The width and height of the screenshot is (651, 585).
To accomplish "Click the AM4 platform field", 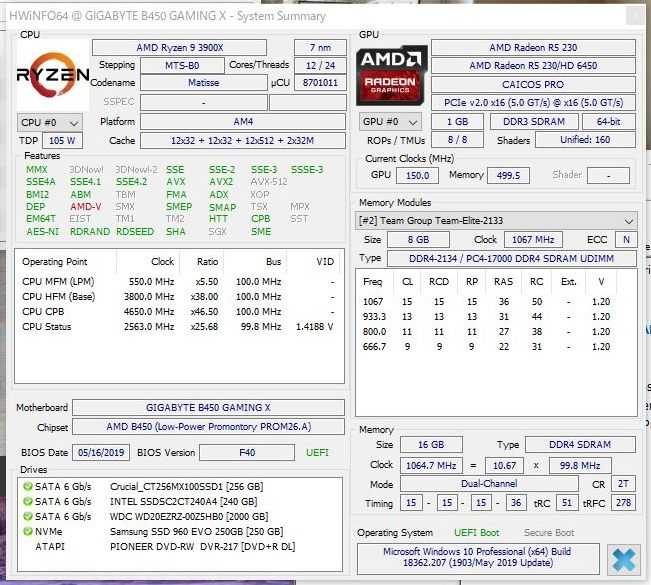I will click(x=243, y=122).
